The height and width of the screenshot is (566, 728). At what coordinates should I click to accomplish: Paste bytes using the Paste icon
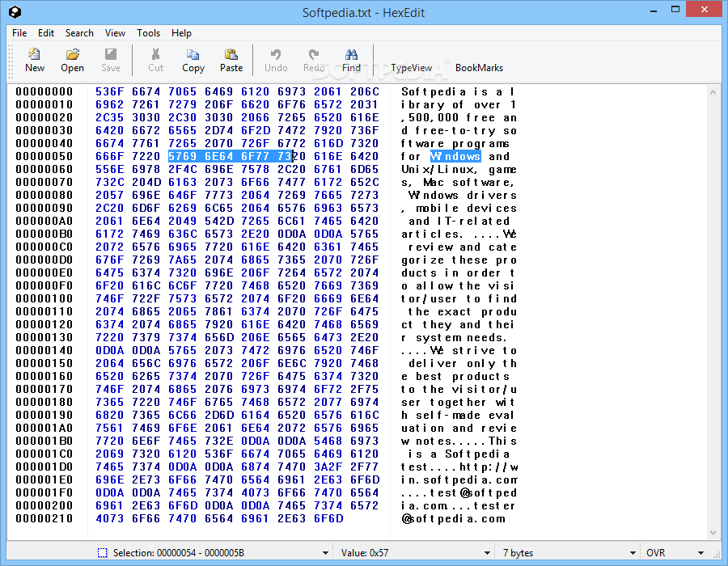point(231,54)
